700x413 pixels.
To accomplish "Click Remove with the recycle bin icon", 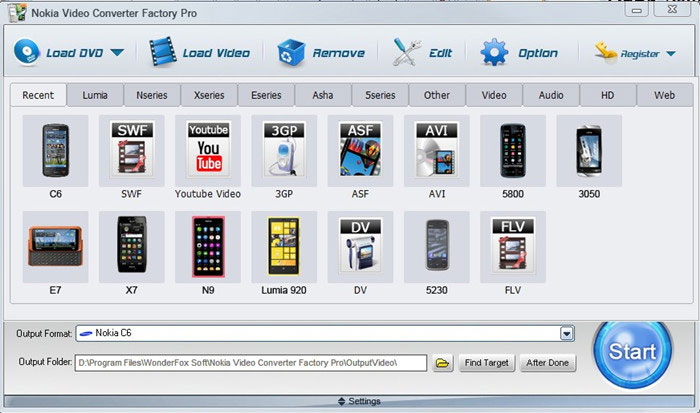I will (321, 53).
